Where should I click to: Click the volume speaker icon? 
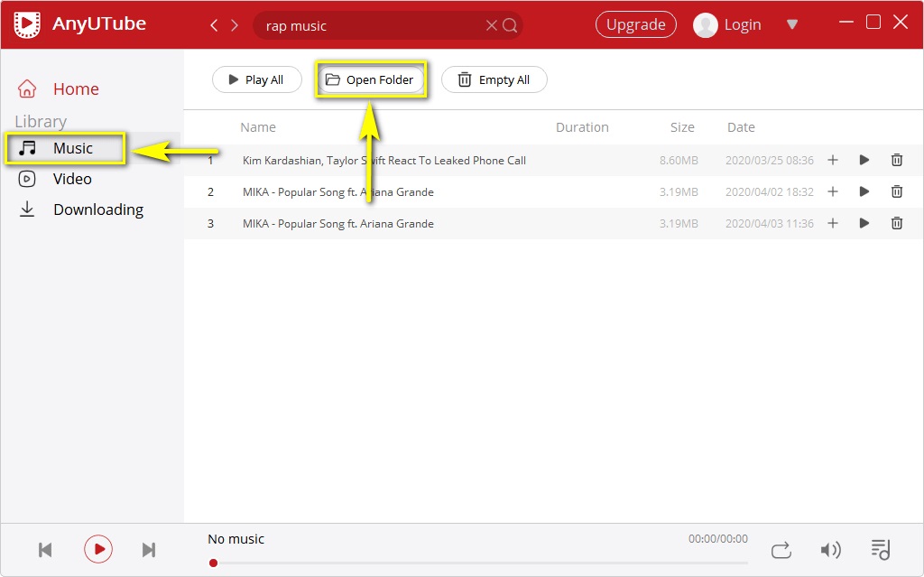pyautogui.click(x=830, y=550)
